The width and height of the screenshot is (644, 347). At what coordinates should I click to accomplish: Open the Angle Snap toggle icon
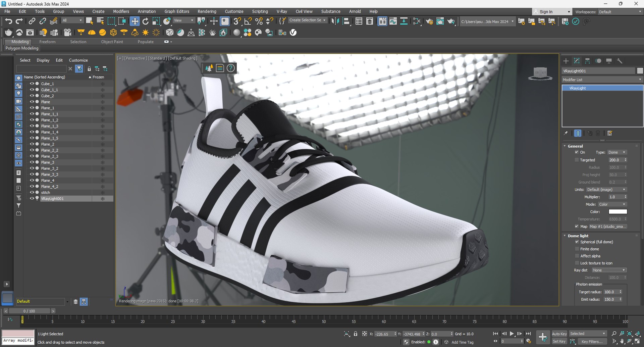coord(248,21)
